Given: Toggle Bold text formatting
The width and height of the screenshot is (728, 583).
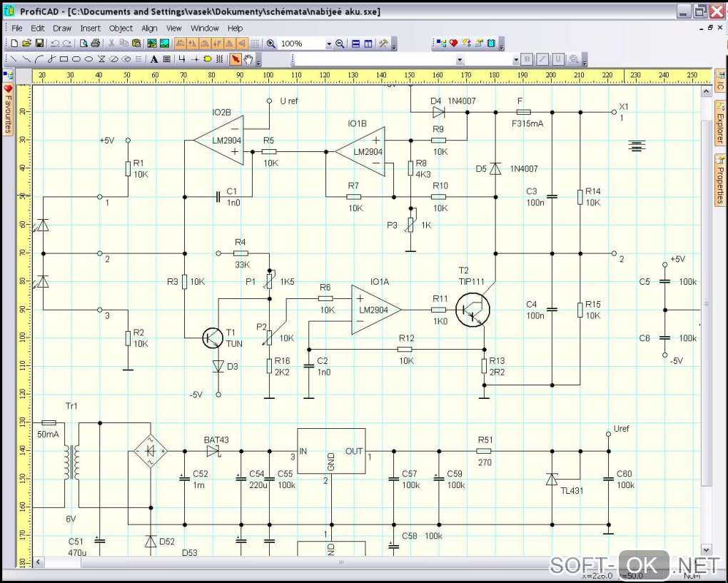Looking at the screenshot, I should (x=527, y=59).
